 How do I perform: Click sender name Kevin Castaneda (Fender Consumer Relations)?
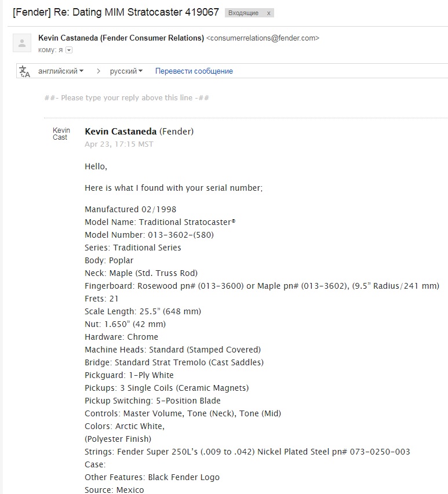click(121, 38)
